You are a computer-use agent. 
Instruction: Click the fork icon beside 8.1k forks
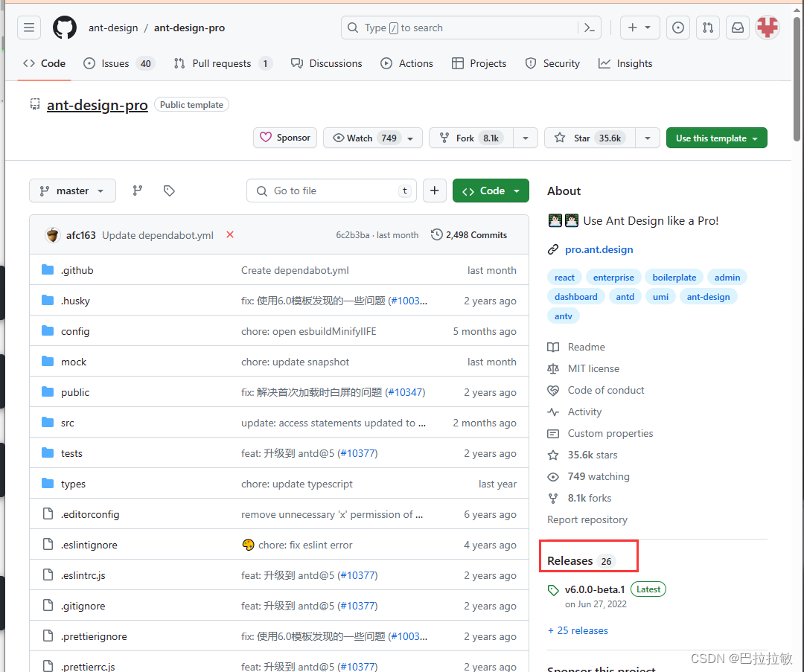[x=552, y=499]
